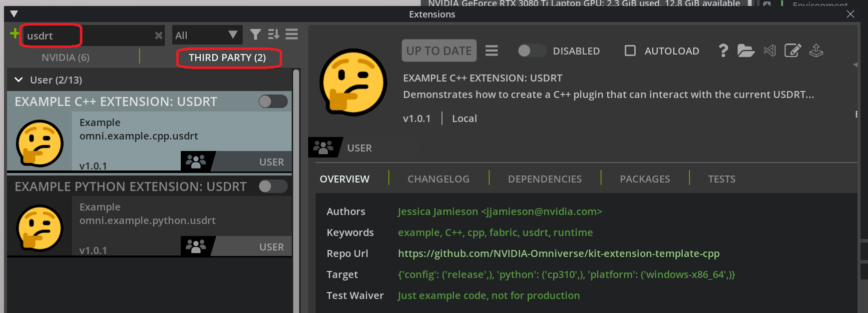868x313 pixels.
Task: Toggle the DISABLED switch in details pane
Action: coord(532,50)
